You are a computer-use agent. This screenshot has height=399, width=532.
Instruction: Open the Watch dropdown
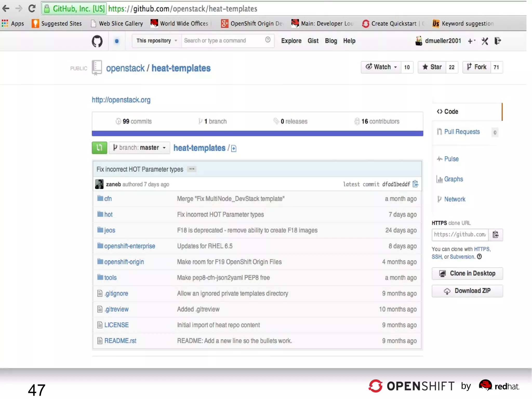point(381,67)
